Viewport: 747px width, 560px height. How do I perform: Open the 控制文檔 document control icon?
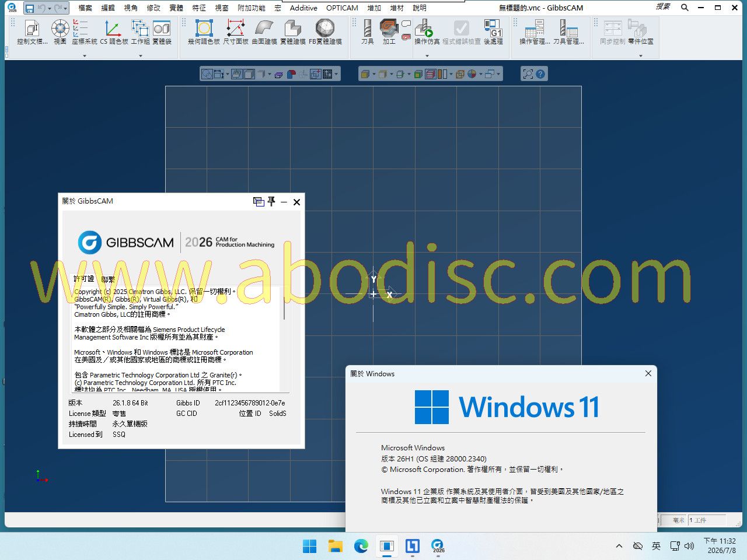[32, 32]
